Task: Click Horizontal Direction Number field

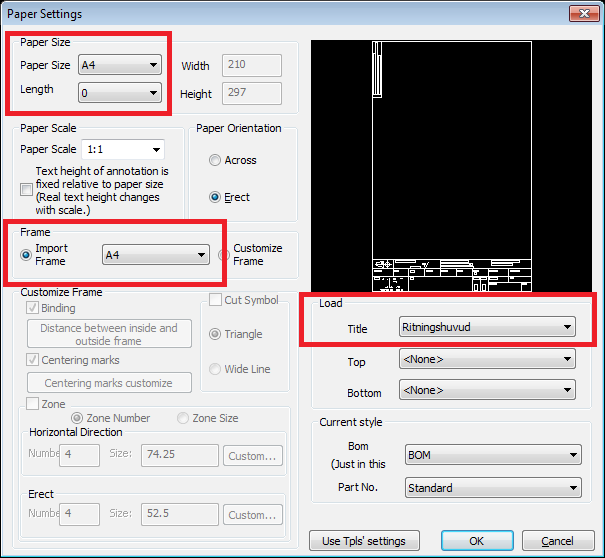Action: pyautogui.click(x=79, y=455)
